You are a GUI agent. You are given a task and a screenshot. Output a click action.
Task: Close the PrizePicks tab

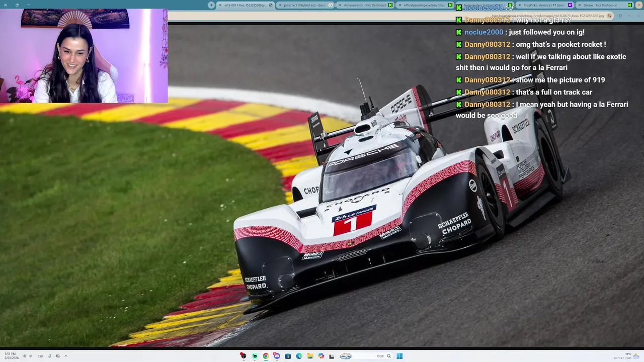point(520,5)
